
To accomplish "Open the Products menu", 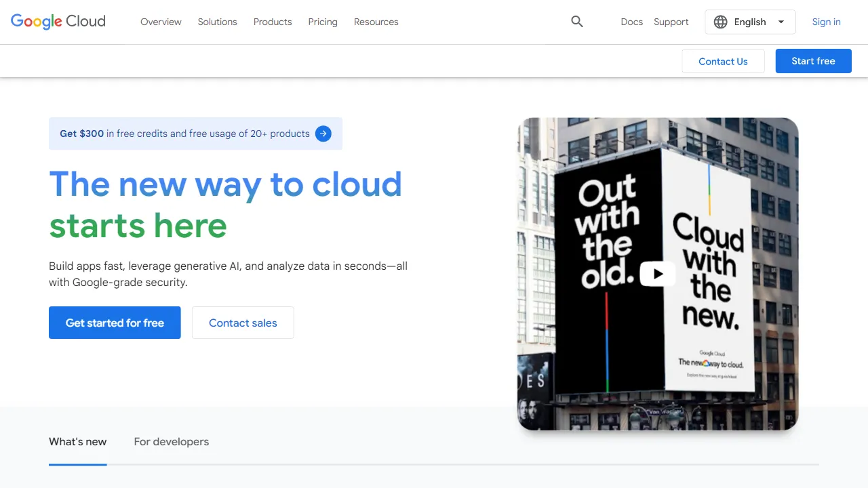I will (273, 22).
